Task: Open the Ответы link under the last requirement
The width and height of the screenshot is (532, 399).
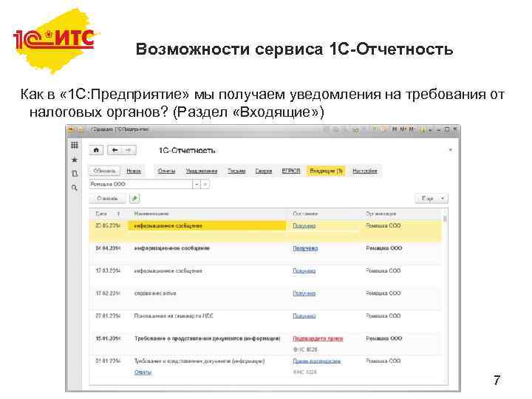Action: tap(143, 372)
